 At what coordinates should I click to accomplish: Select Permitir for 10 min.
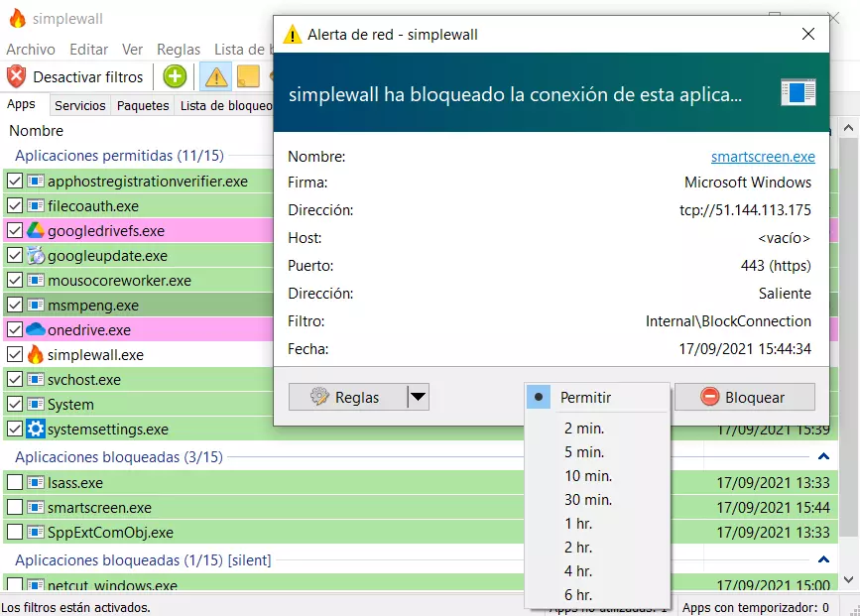pos(597,475)
